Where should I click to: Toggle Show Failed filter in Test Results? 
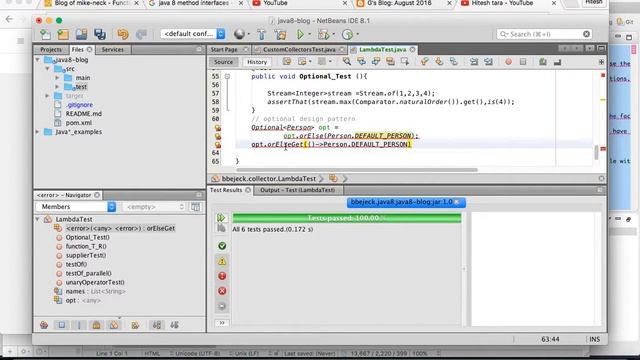pos(222,276)
